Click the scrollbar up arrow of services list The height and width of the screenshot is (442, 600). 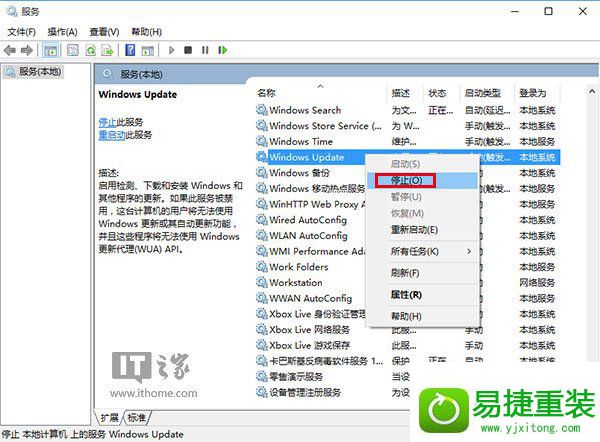592,91
